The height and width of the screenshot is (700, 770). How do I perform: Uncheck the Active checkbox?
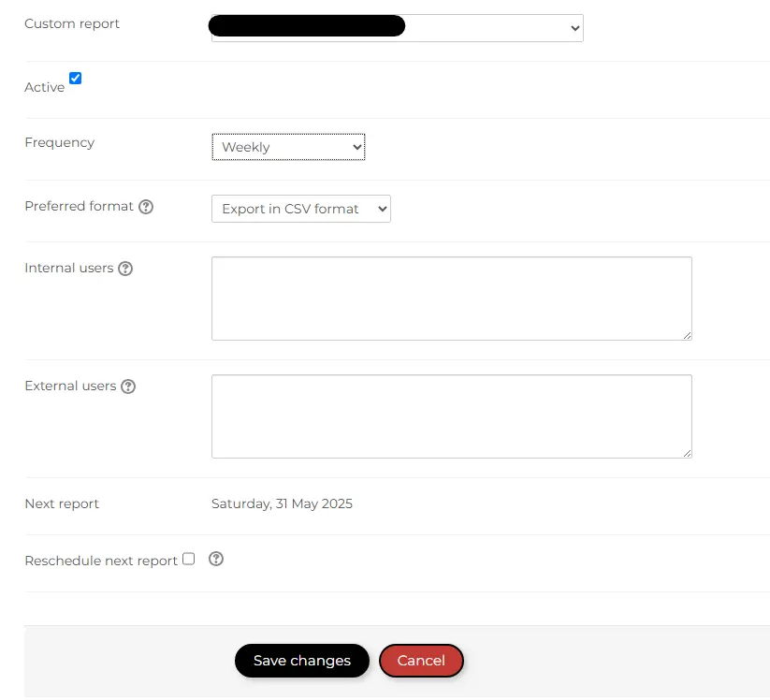pos(76,79)
